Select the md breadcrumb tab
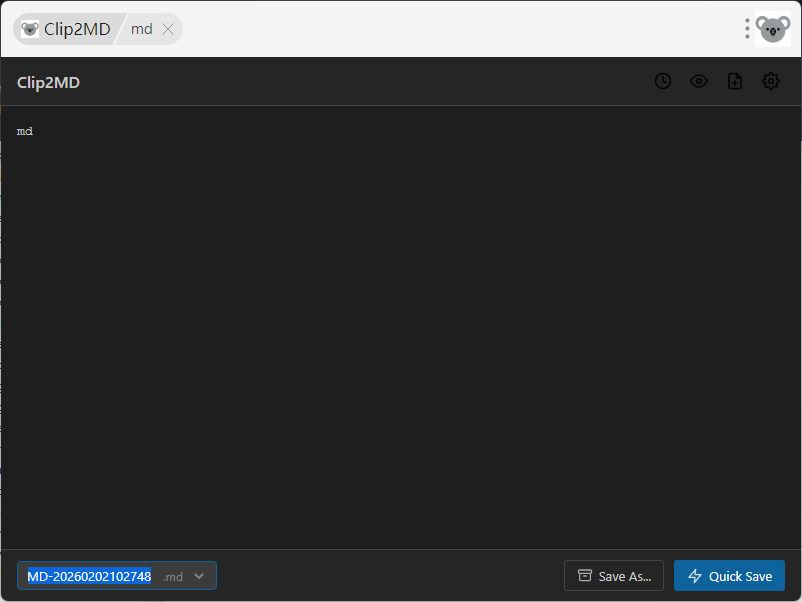The height and width of the screenshot is (602, 802). (x=142, y=29)
